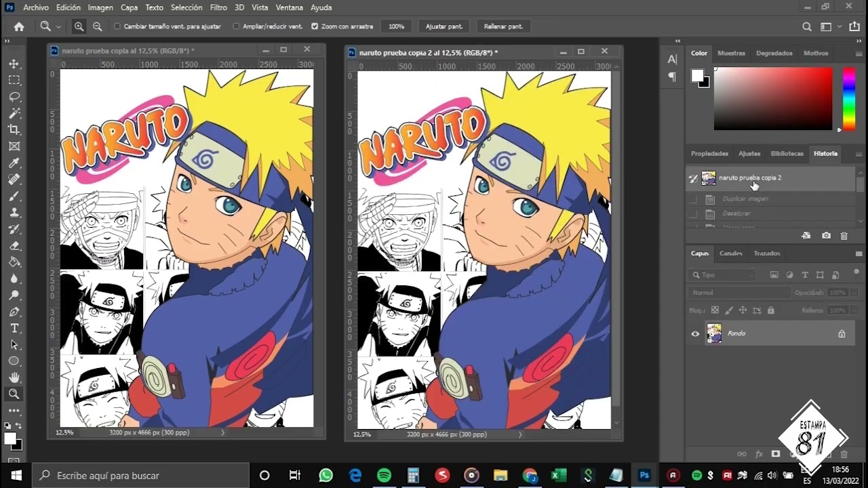Image resolution: width=868 pixels, height=488 pixels.
Task: Select the Blur tool
Action: [14, 279]
